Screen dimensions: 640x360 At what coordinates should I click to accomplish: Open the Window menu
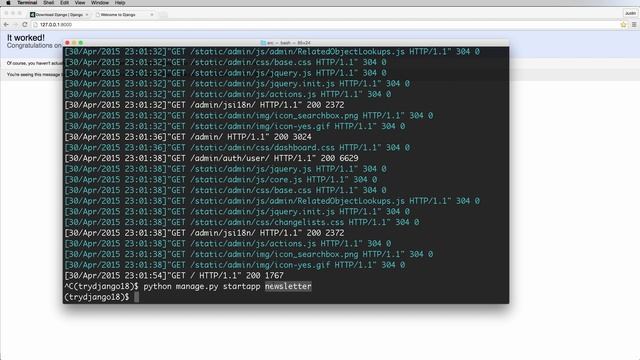(x=100, y=2)
